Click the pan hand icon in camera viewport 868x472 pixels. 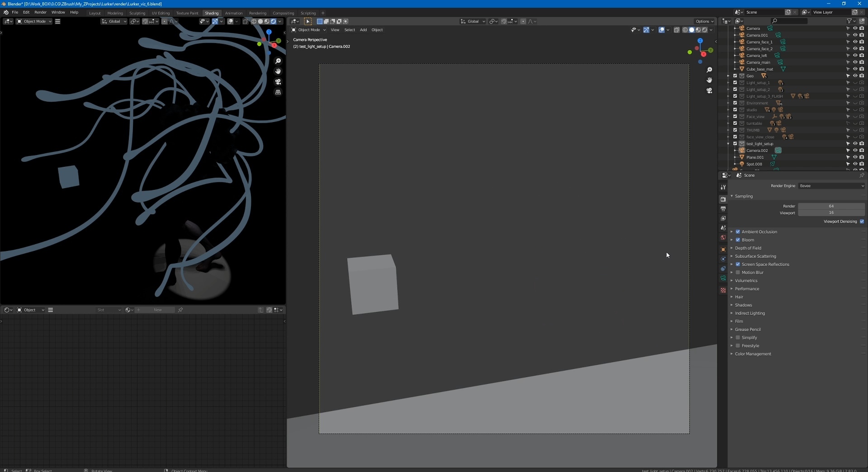coord(709,80)
